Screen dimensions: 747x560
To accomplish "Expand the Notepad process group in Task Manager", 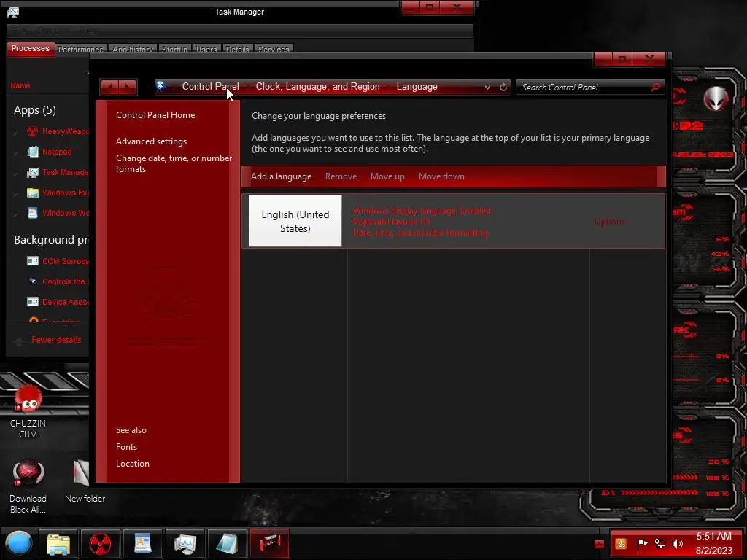I will click(x=16, y=152).
